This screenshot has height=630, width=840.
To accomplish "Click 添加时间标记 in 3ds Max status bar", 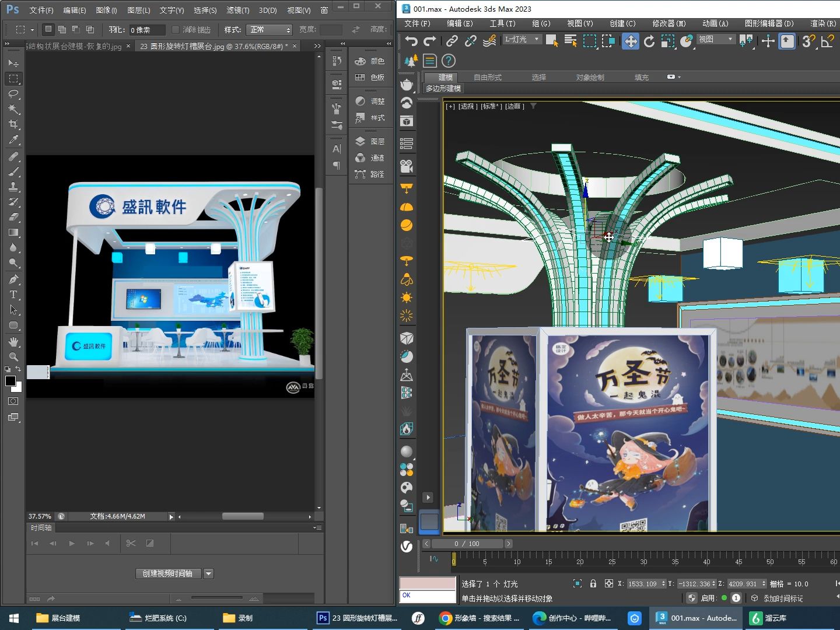I will [783, 598].
